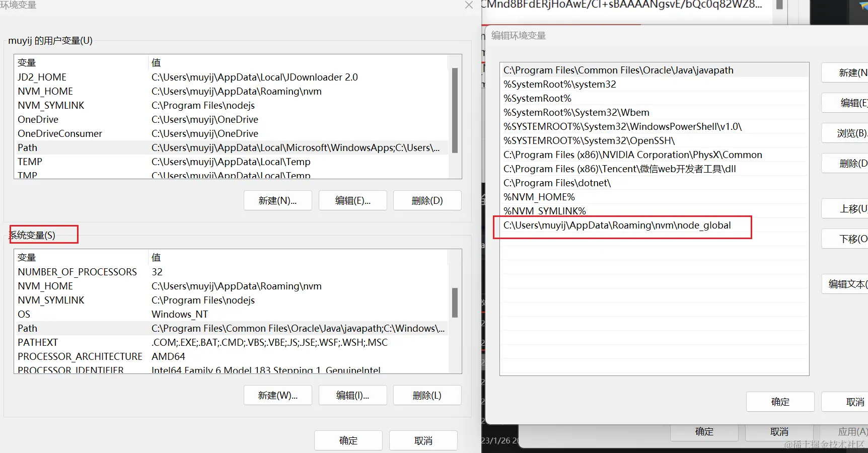
Task: Cancel Edit environment variable dialog with 取消
Action: [845, 402]
